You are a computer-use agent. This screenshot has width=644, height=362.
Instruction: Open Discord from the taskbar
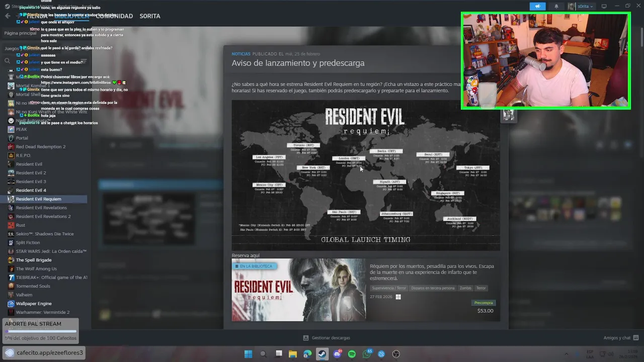(337, 354)
